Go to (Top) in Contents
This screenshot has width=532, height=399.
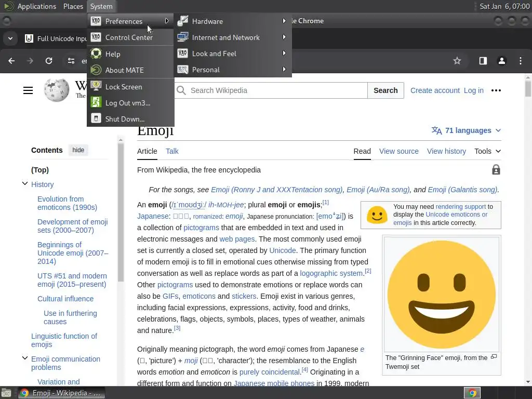tap(39, 170)
